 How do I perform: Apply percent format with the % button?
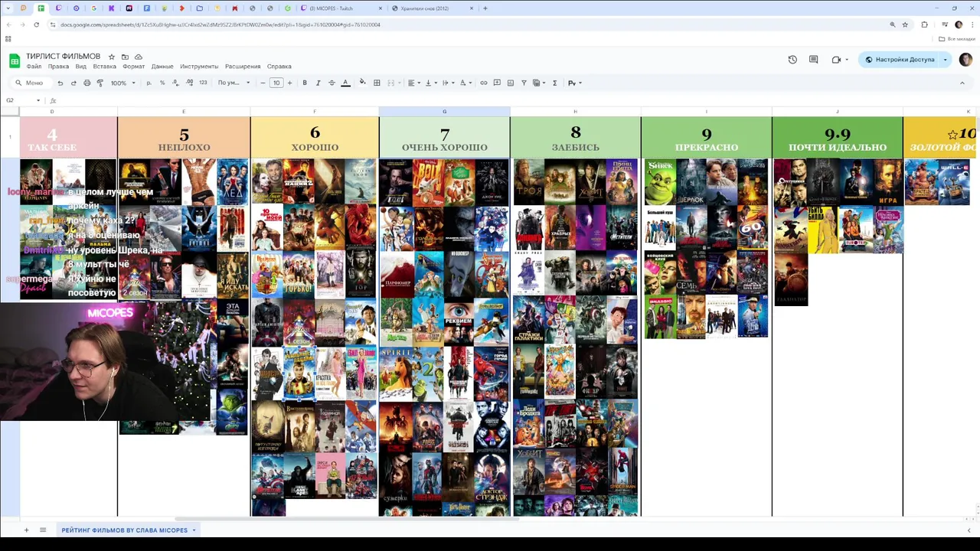point(162,83)
